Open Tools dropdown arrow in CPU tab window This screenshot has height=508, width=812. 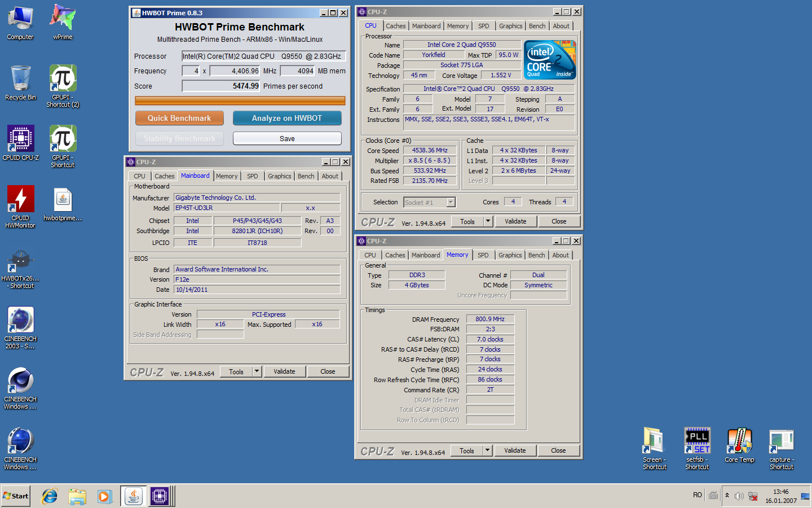coord(488,221)
